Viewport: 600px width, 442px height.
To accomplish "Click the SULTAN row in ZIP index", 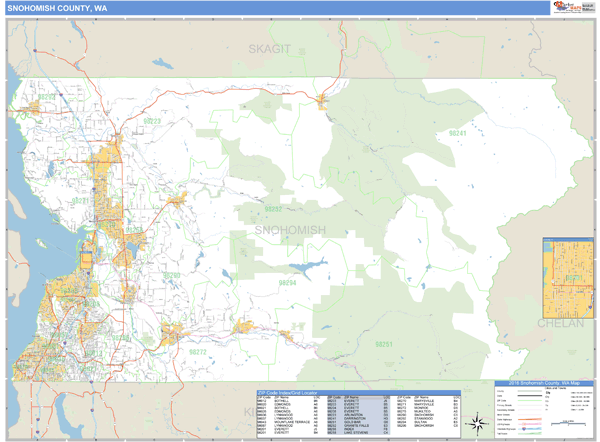I will click(429, 422).
